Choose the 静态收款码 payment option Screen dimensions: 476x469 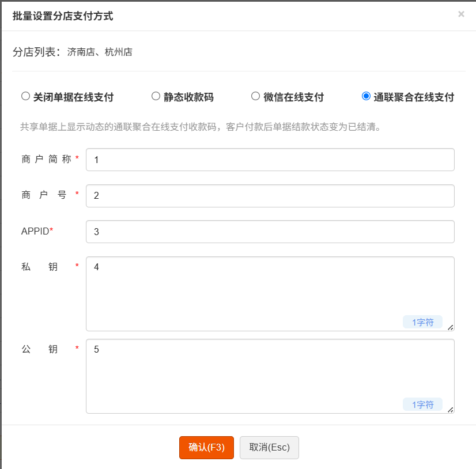[x=156, y=96]
